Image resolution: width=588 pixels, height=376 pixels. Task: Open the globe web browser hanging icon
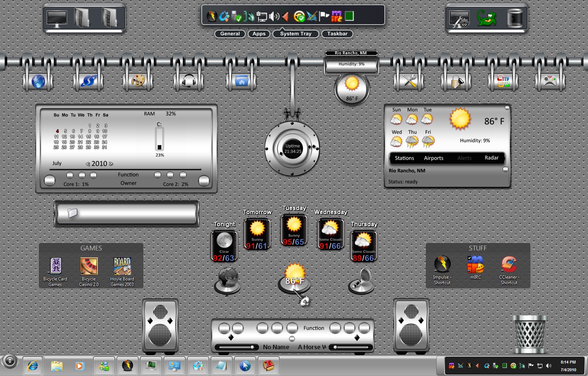[x=38, y=81]
